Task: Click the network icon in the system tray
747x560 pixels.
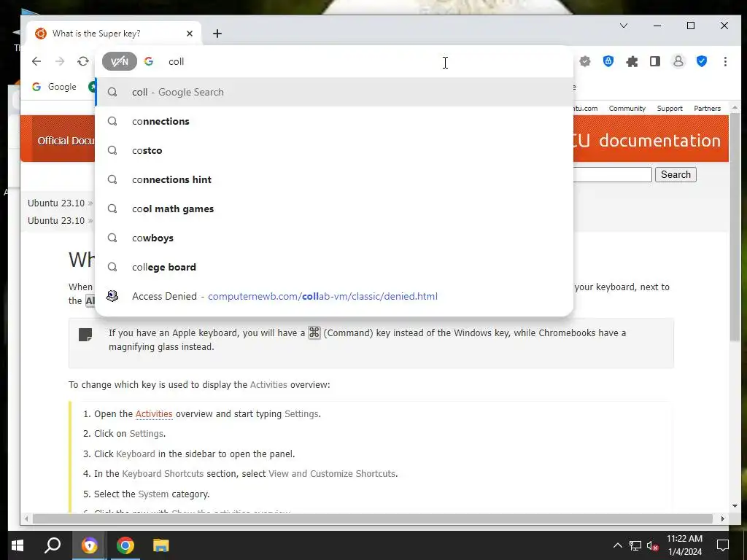Action: point(635,545)
